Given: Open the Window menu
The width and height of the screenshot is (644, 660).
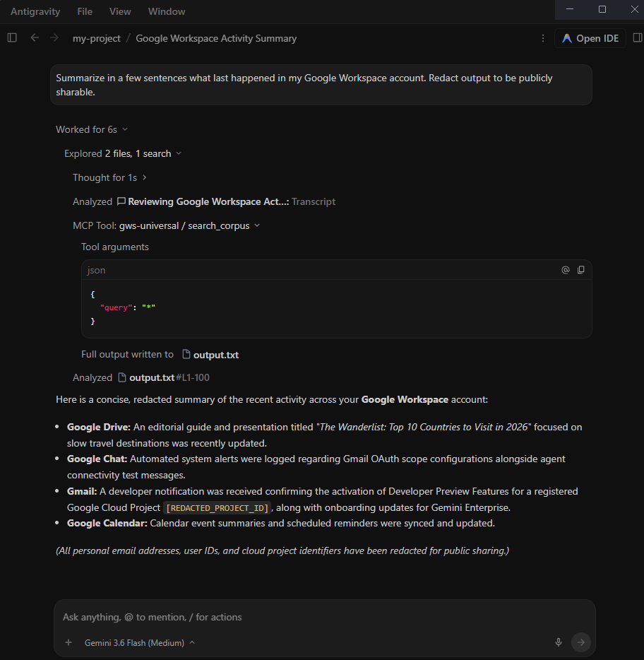Looking at the screenshot, I should point(167,11).
